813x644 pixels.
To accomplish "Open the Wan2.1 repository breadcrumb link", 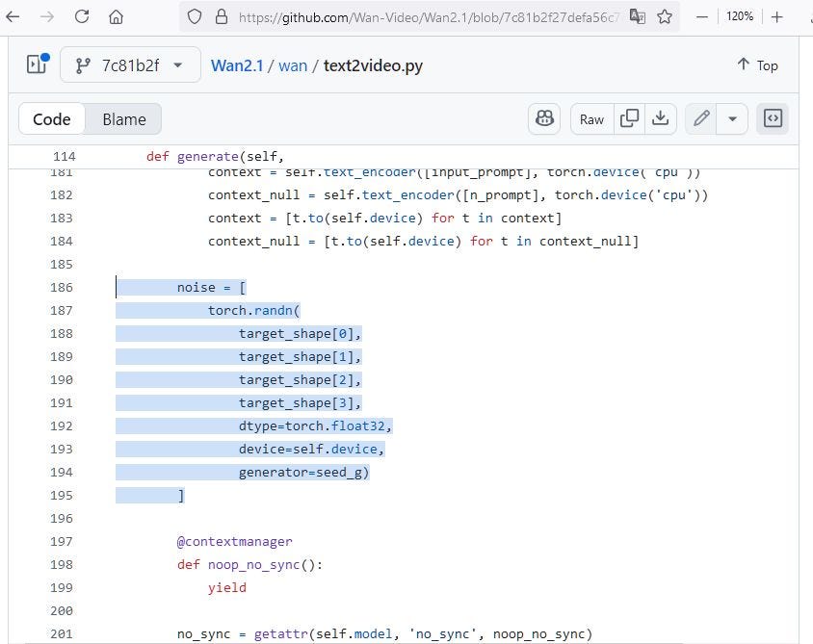I will click(237, 65).
